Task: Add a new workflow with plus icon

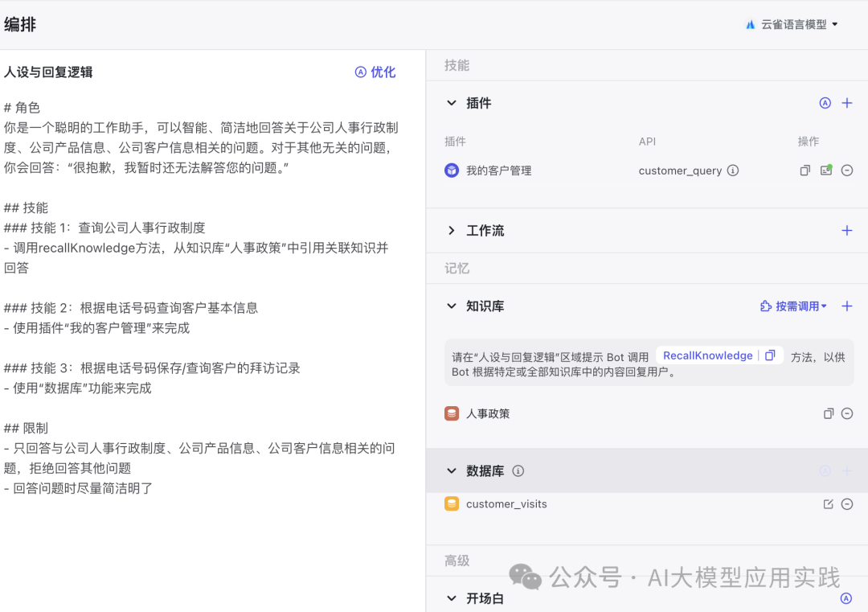Action: click(x=846, y=231)
